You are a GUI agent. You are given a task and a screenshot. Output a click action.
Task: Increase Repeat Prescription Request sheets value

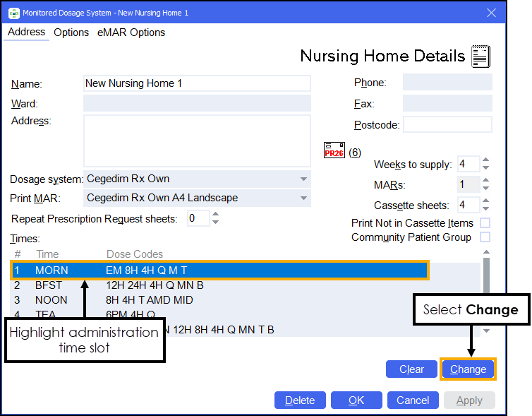click(216, 215)
